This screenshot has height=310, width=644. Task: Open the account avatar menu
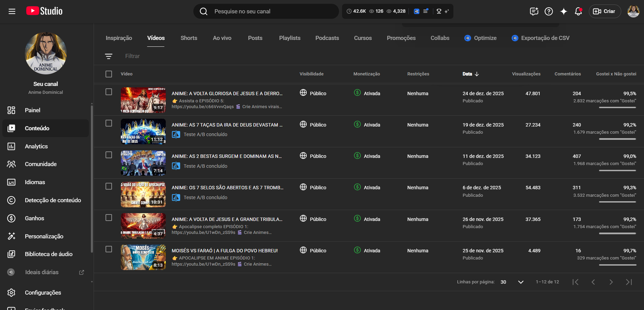633,11
